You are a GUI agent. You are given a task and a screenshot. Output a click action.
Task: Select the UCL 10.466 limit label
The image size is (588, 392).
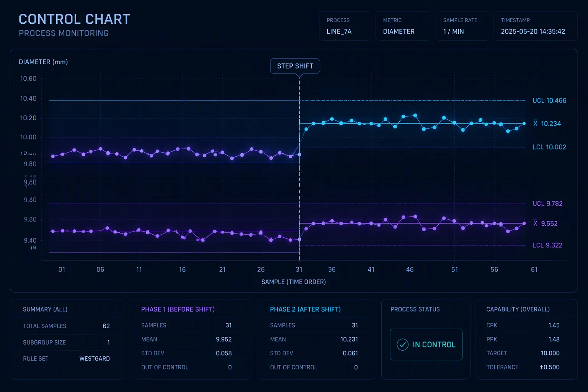point(549,101)
